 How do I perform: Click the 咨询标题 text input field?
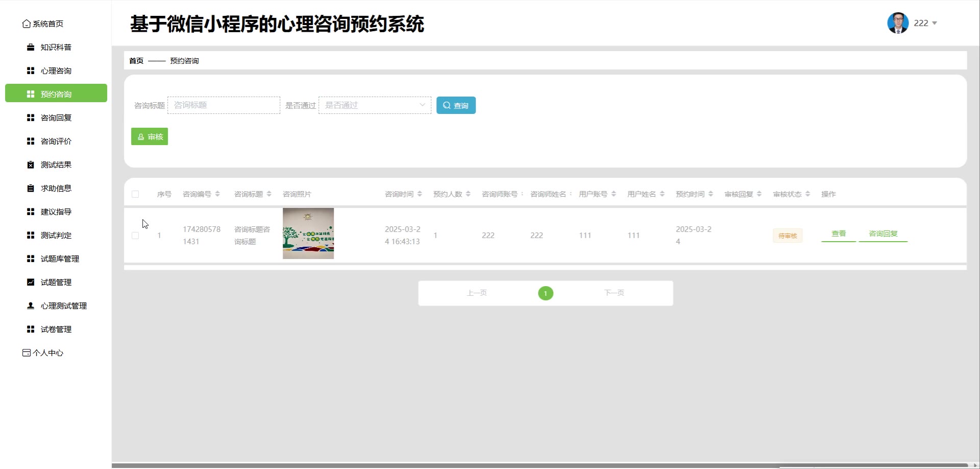point(224,105)
